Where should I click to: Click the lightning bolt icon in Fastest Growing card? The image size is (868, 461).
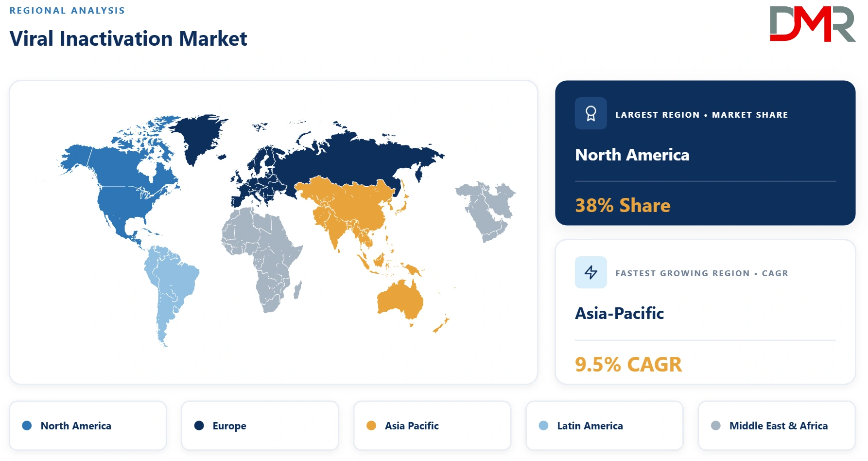(590, 272)
